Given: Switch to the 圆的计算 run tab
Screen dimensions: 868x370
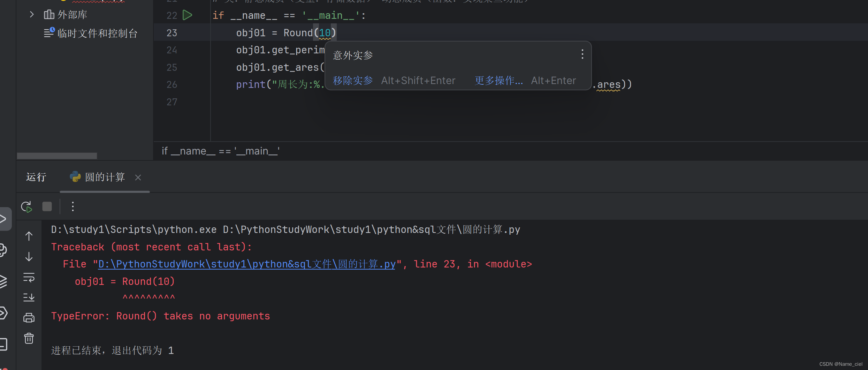Looking at the screenshot, I should [105, 177].
